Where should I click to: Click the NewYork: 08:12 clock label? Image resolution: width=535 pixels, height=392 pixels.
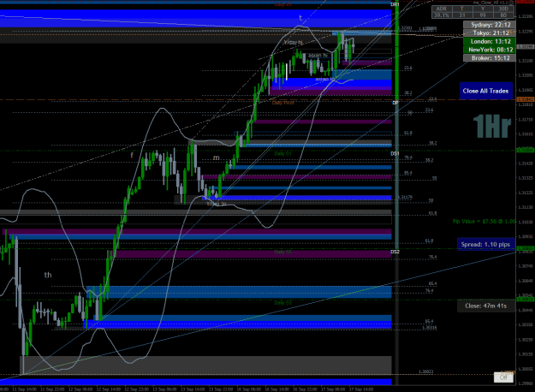pyautogui.click(x=489, y=50)
